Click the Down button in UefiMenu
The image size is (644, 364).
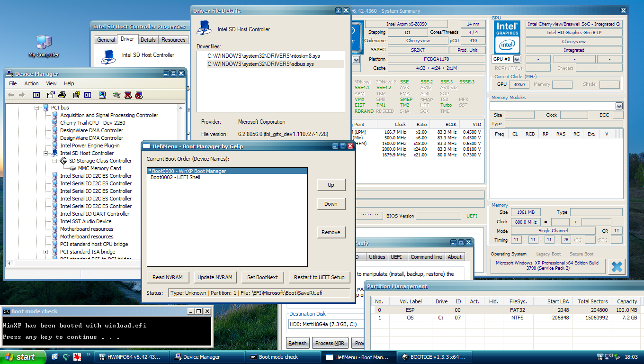pyautogui.click(x=331, y=204)
